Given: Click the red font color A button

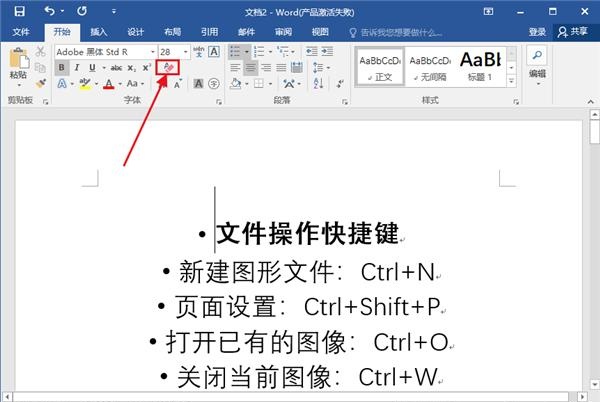Looking at the screenshot, I should click(108, 84).
